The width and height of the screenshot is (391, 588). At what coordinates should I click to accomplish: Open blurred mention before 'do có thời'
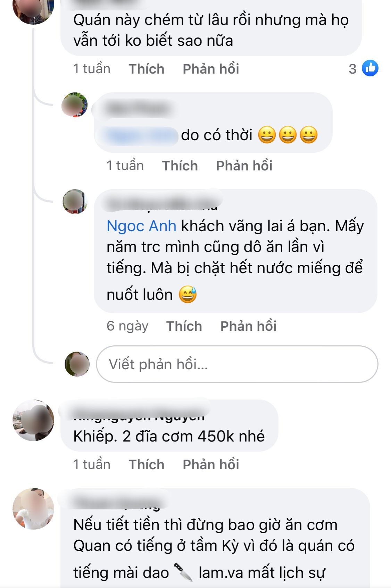(142, 135)
